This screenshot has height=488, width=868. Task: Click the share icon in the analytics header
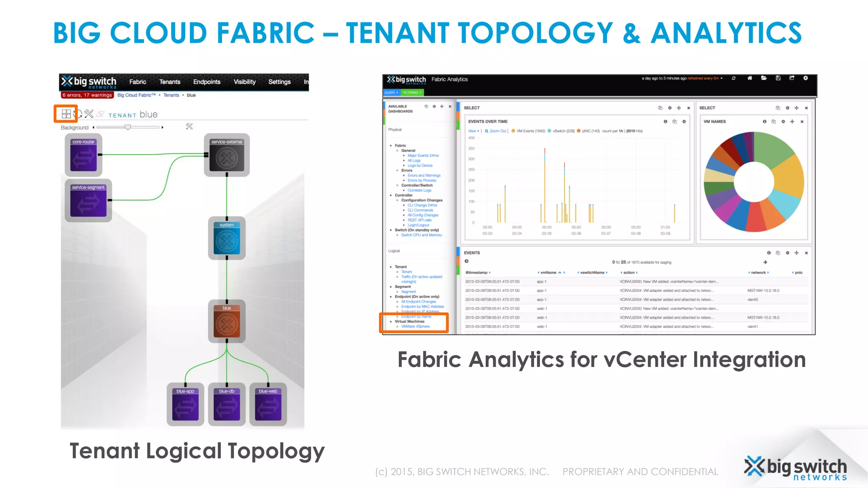pos(792,78)
